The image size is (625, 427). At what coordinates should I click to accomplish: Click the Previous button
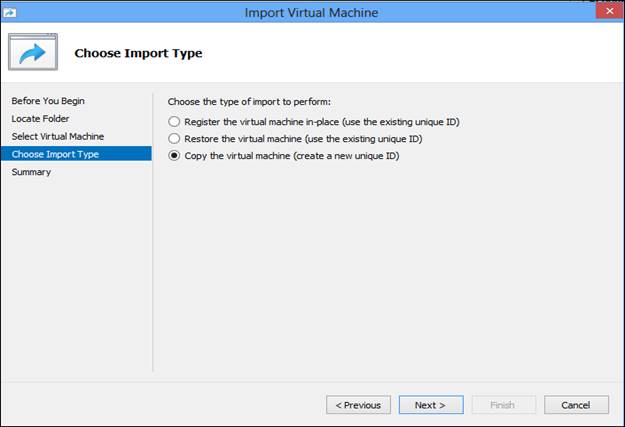(x=358, y=405)
